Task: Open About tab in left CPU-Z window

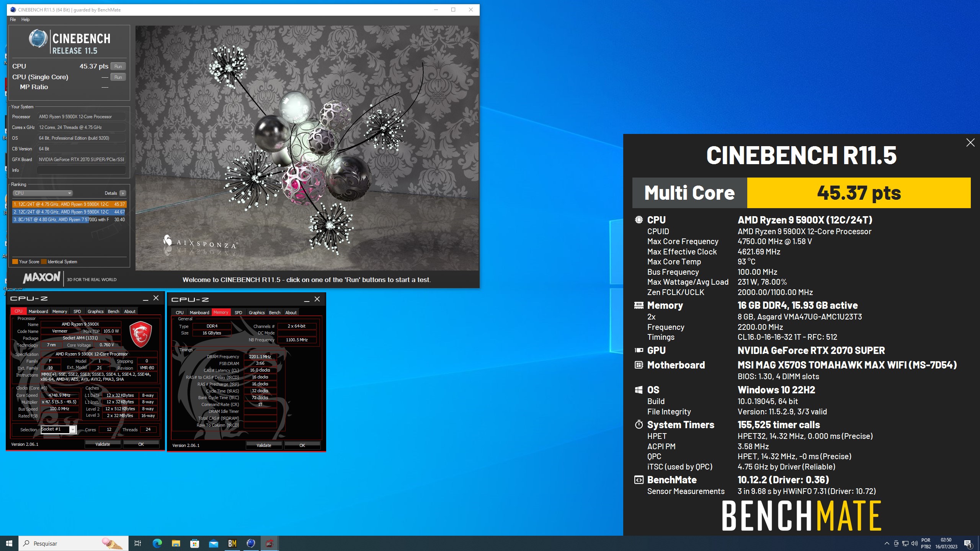Action: [130, 311]
